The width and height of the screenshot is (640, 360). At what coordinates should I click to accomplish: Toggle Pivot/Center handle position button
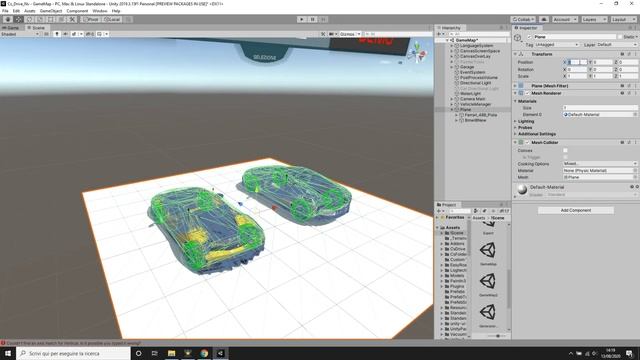pos(91,19)
